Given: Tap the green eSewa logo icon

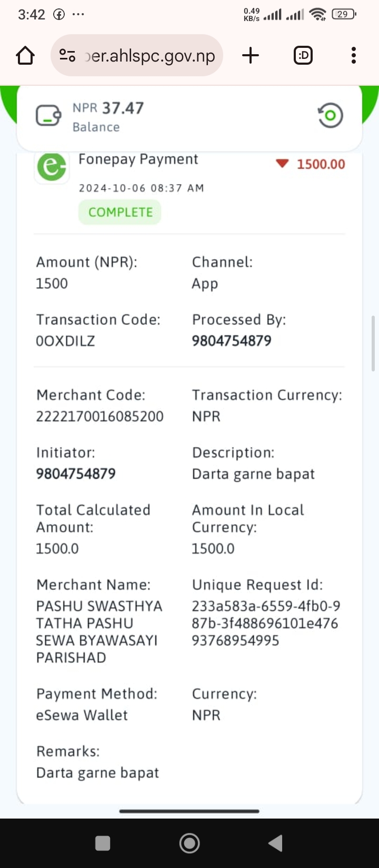Looking at the screenshot, I should coord(52,167).
